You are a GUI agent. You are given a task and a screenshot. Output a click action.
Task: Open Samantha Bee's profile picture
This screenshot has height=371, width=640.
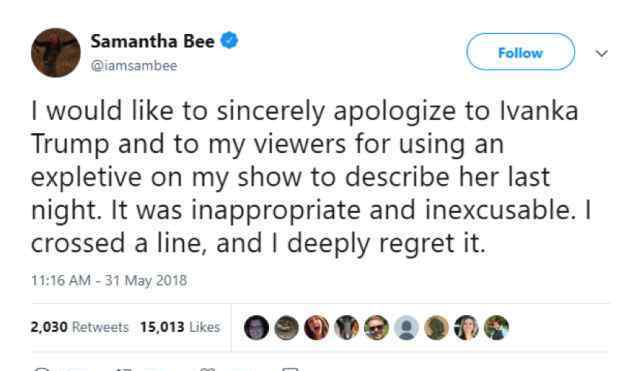(56, 53)
